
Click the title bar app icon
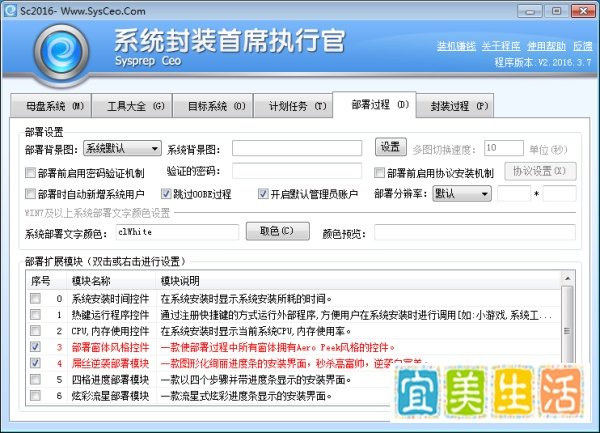(10, 10)
